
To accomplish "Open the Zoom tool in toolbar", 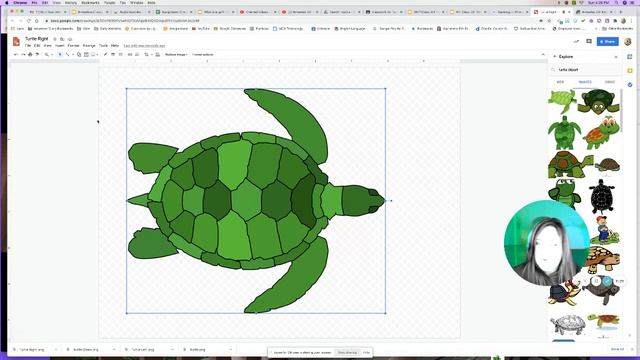I will [47, 54].
